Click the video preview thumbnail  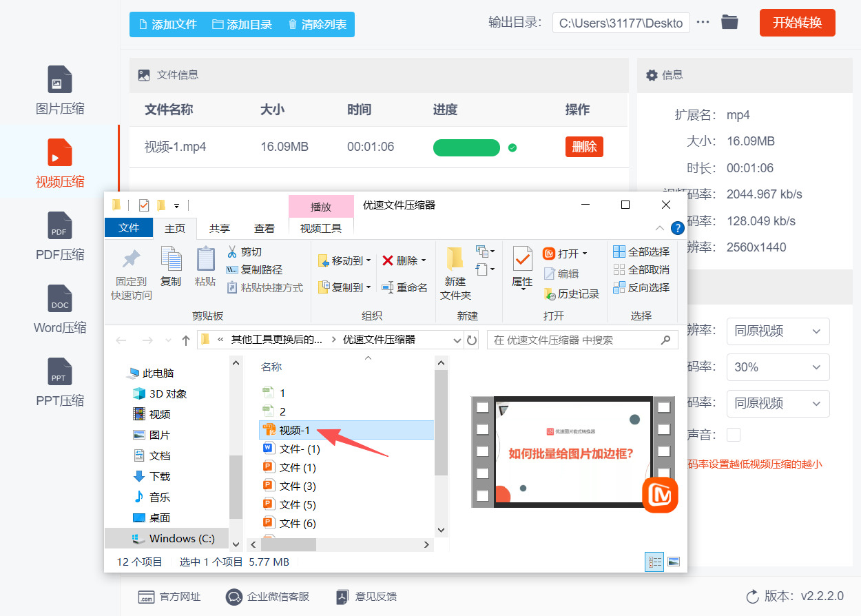tap(573, 452)
